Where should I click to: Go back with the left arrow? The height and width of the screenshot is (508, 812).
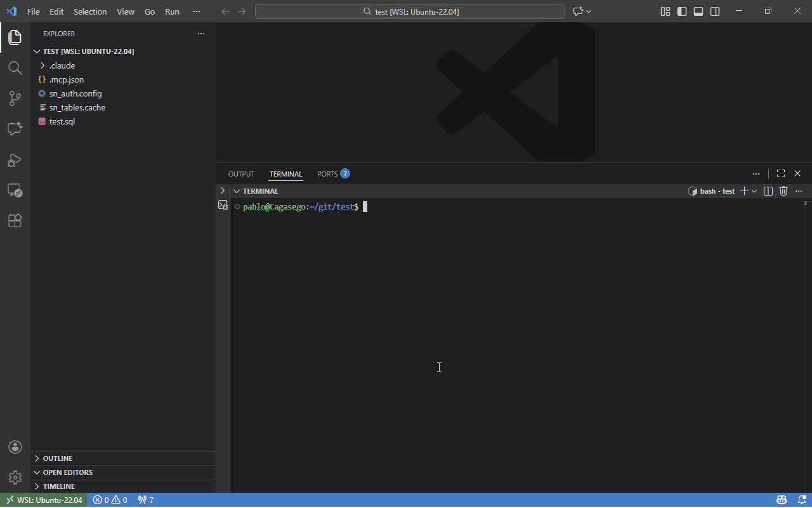pos(225,11)
